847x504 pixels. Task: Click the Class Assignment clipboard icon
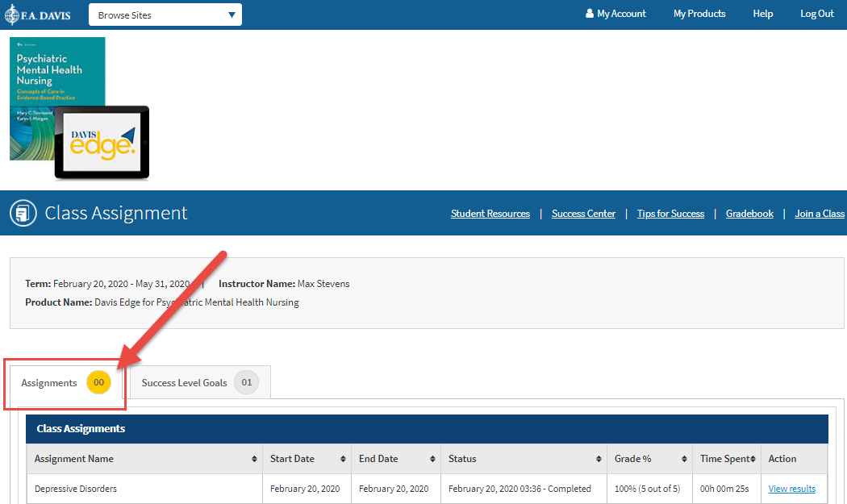click(23, 213)
